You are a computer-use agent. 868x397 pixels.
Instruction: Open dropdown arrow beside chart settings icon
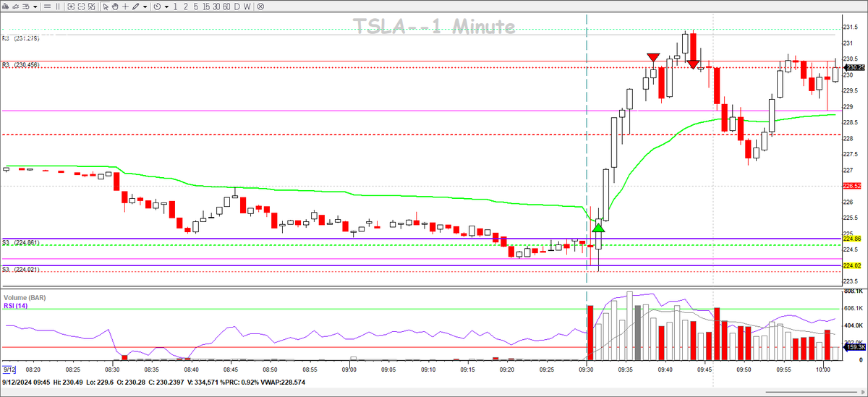point(35,7)
